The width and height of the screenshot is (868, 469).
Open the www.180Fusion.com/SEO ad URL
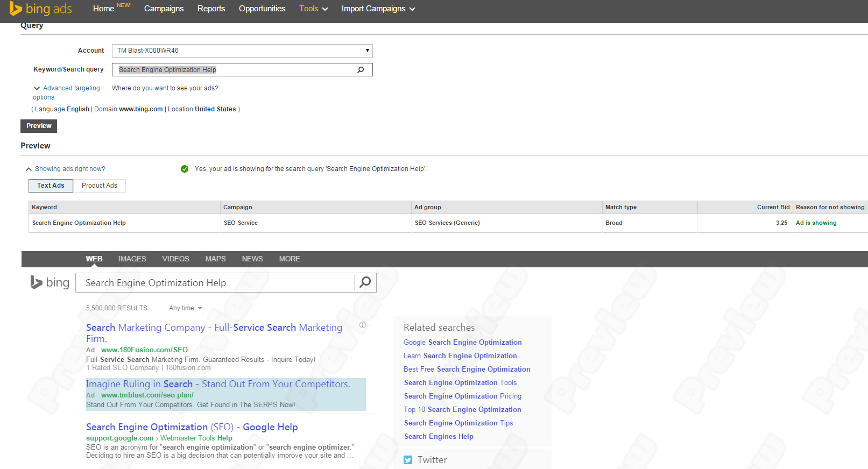pos(144,350)
